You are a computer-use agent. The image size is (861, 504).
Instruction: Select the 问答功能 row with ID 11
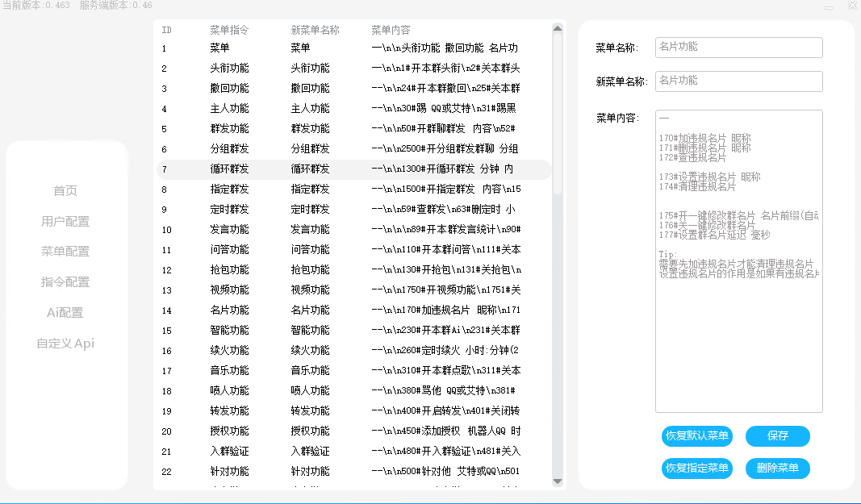(x=353, y=250)
